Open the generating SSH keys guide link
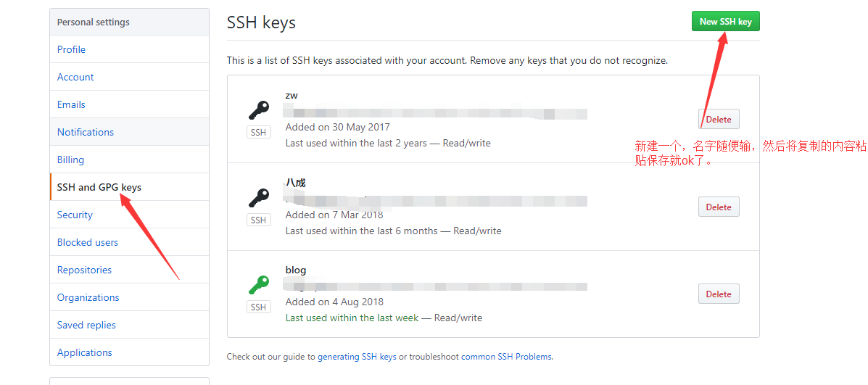 point(357,357)
